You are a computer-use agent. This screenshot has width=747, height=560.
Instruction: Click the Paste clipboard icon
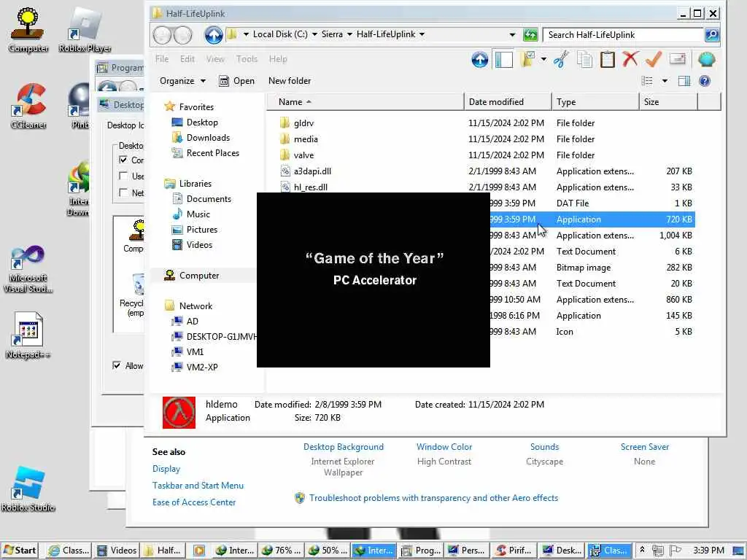608,60
